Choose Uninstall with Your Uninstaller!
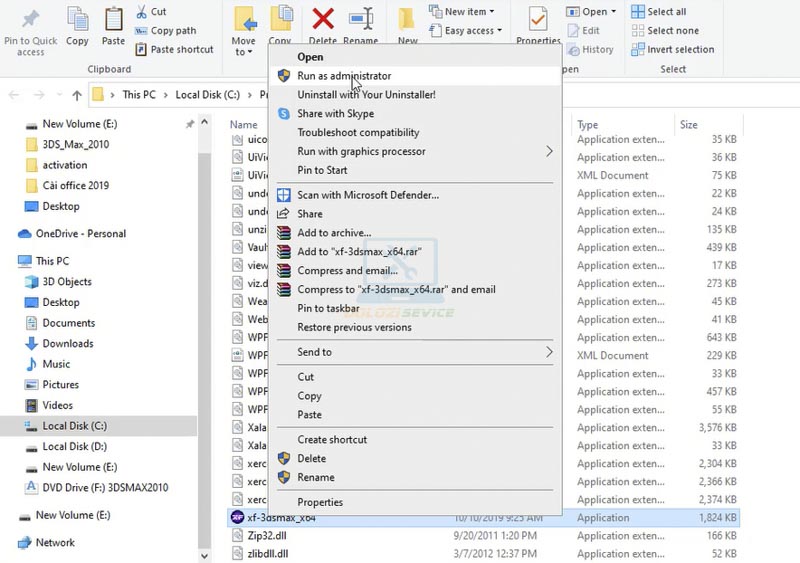 pos(415,95)
